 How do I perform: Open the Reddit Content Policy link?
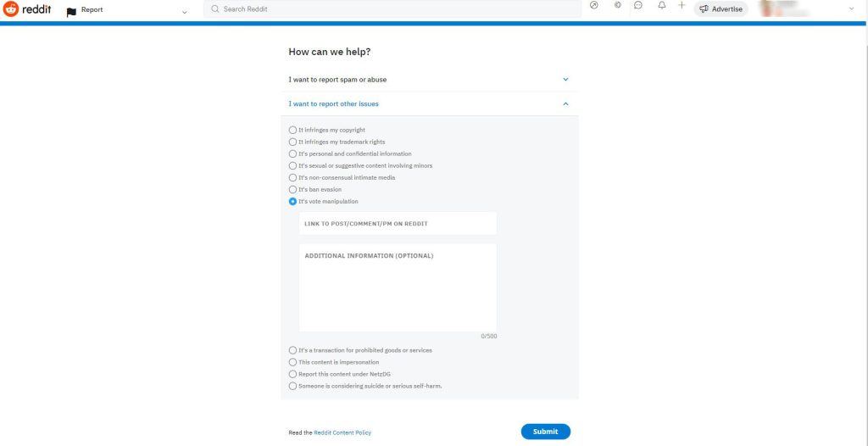342,432
